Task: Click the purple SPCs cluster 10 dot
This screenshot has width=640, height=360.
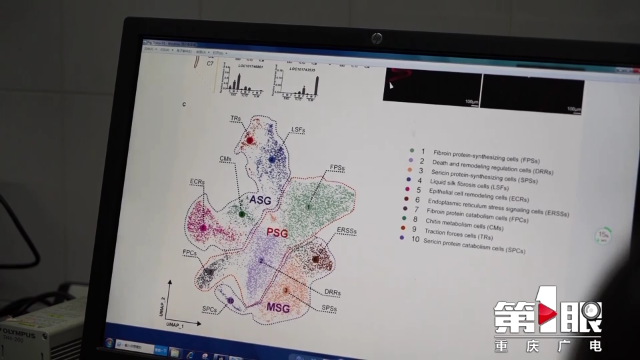Action: click(230, 301)
